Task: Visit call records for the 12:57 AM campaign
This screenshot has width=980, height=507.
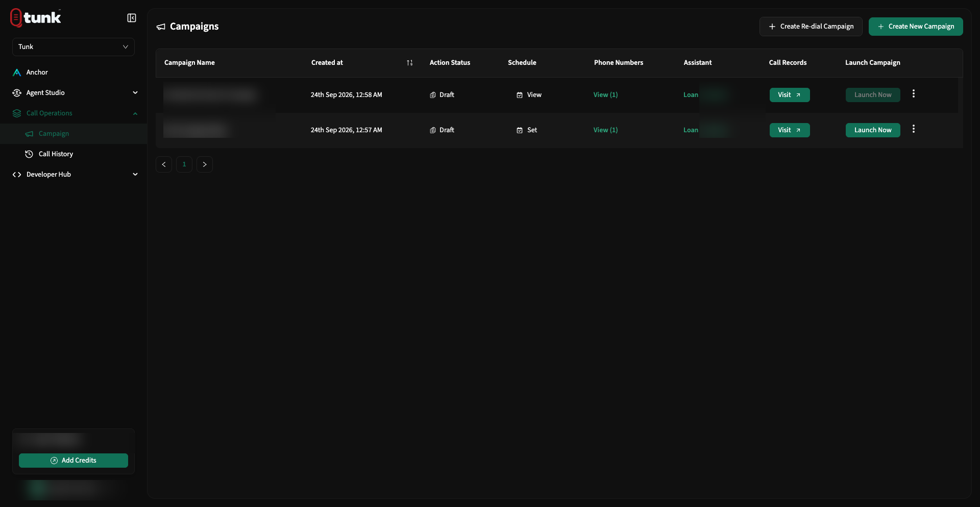Action: click(790, 130)
